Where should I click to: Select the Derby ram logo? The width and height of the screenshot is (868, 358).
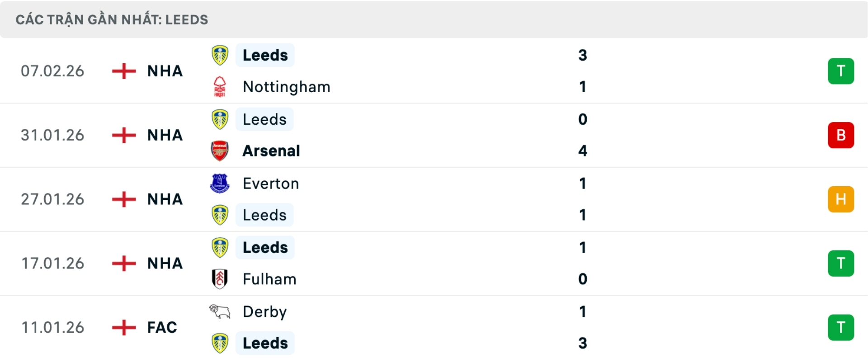220,311
